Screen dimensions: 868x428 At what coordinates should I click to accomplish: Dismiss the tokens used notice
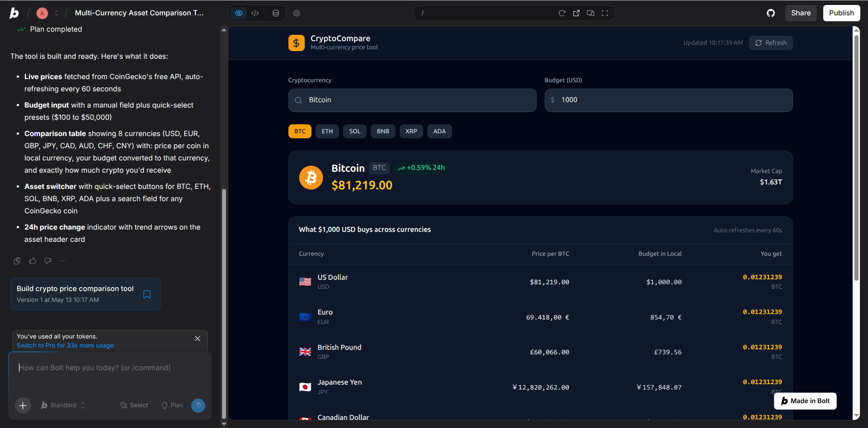point(198,339)
